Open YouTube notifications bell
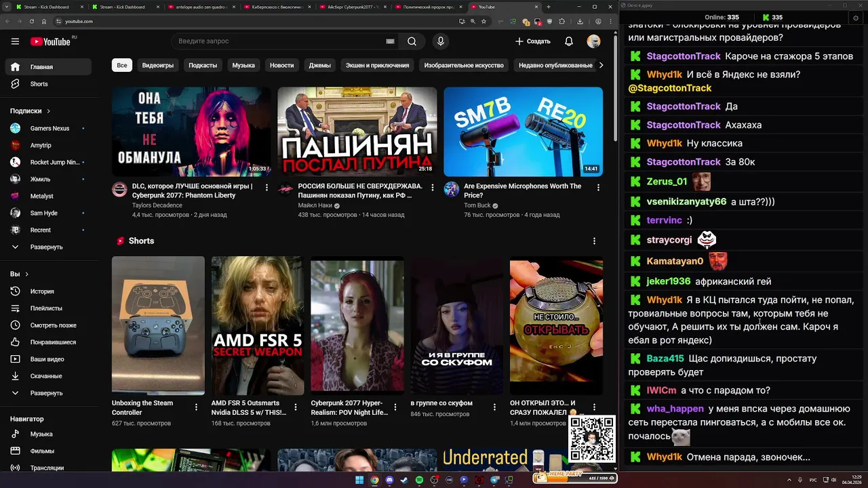Viewport: 868px width, 488px height. pyautogui.click(x=569, y=41)
